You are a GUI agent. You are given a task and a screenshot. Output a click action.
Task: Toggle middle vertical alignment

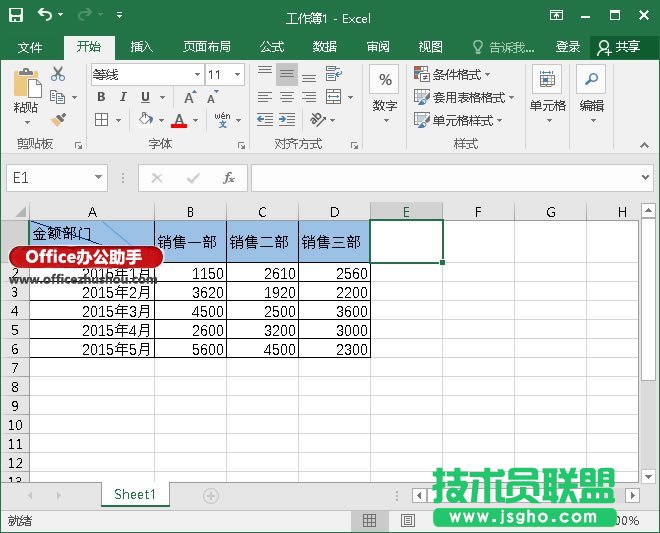(287, 75)
